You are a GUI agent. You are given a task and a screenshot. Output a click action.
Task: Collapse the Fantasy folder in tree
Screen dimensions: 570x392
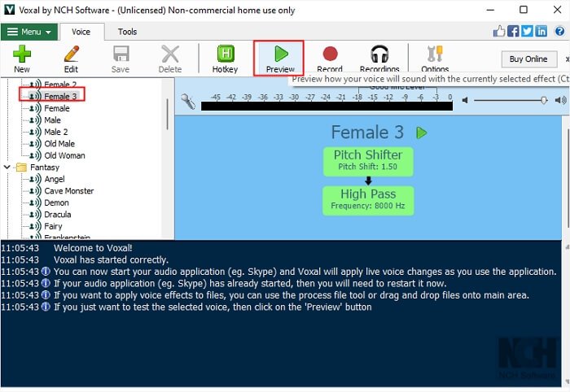(x=8, y=168)
